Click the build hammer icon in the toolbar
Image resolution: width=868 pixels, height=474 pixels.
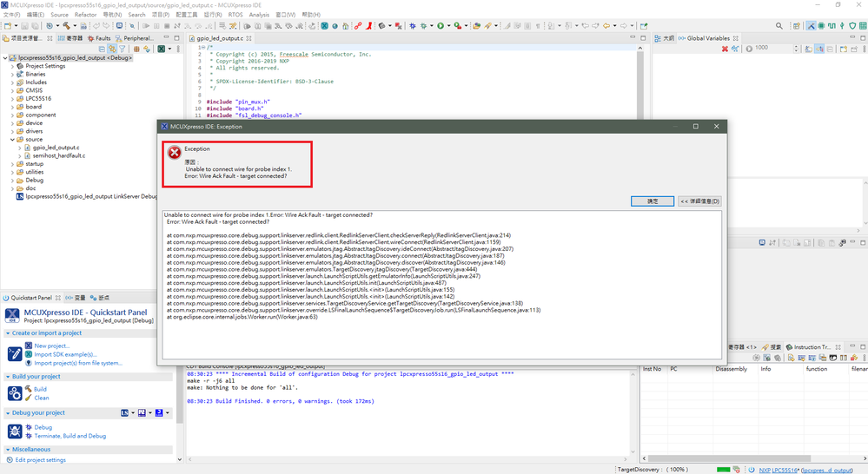[x=66, y=25]
